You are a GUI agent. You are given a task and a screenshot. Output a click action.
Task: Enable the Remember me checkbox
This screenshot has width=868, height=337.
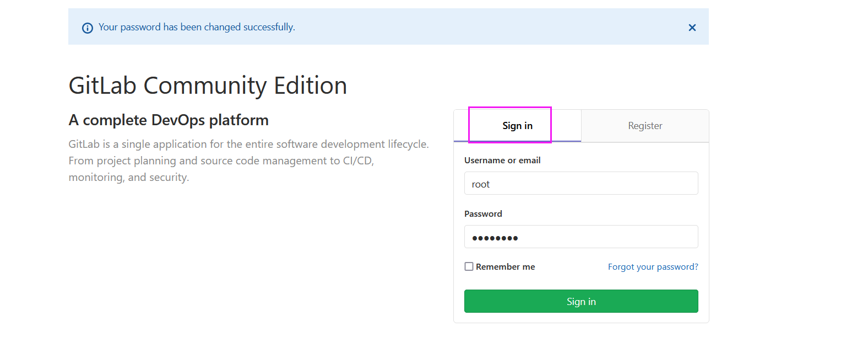point(469,267)
